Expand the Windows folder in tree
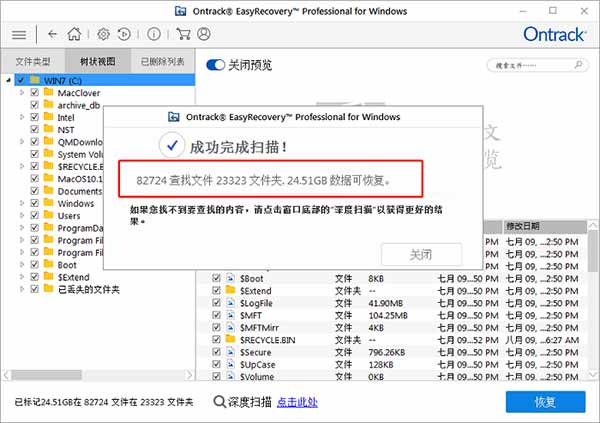 pos(21,203)
